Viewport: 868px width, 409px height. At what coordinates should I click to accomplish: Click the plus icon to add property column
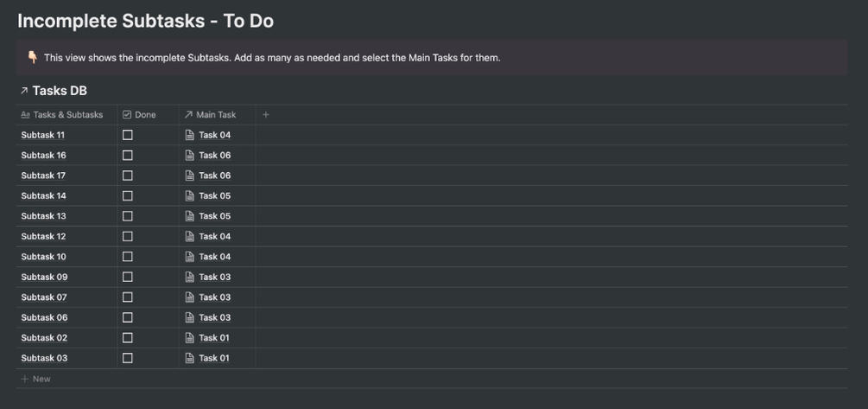click(x=266, y=114)
